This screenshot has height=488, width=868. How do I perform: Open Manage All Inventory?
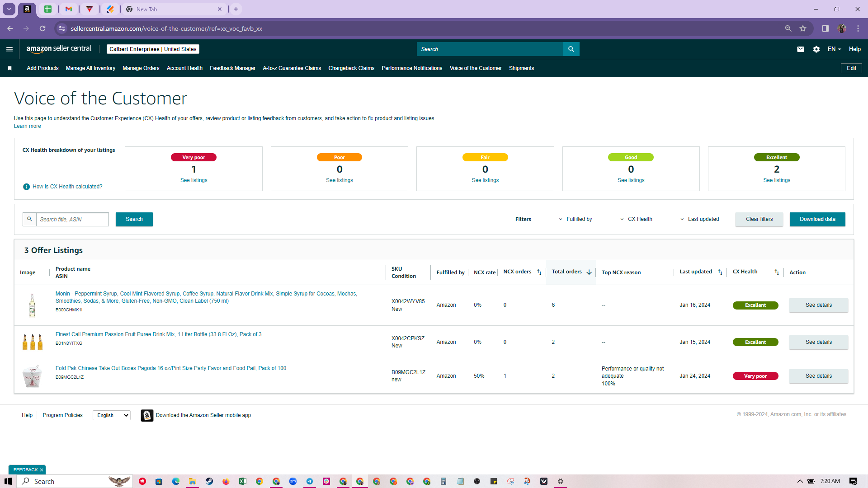[x=90, y=68]
